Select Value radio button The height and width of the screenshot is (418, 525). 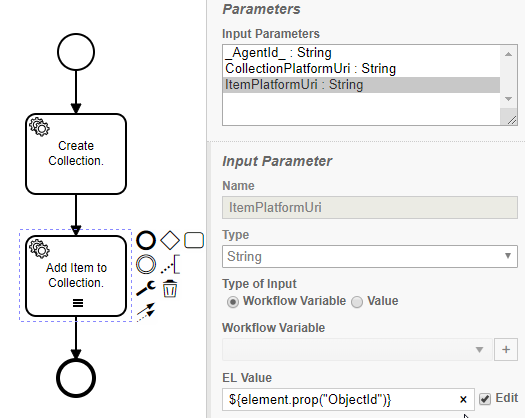pos(357,302)
